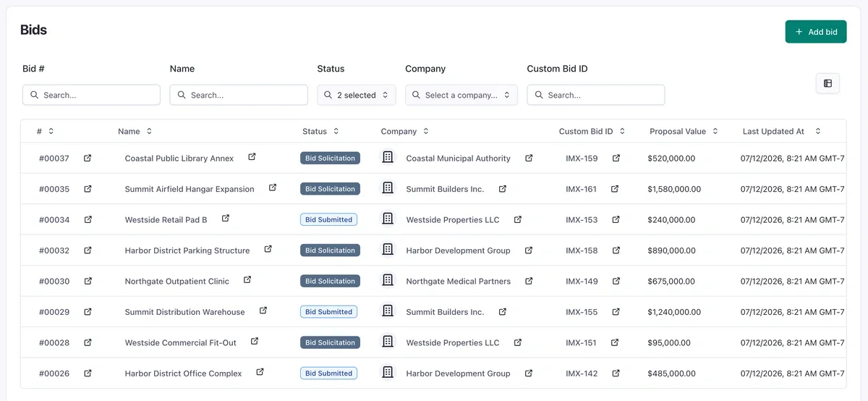Open link icon beside Northgate Outpatient Clinic
The width and height of the screenshot is (868, 401).
(247, 279)
